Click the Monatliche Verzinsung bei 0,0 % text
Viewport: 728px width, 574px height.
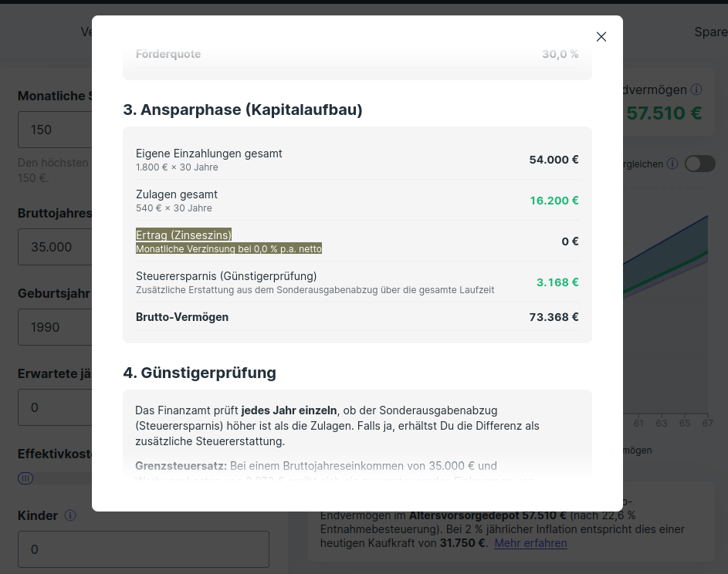[229, 249]
